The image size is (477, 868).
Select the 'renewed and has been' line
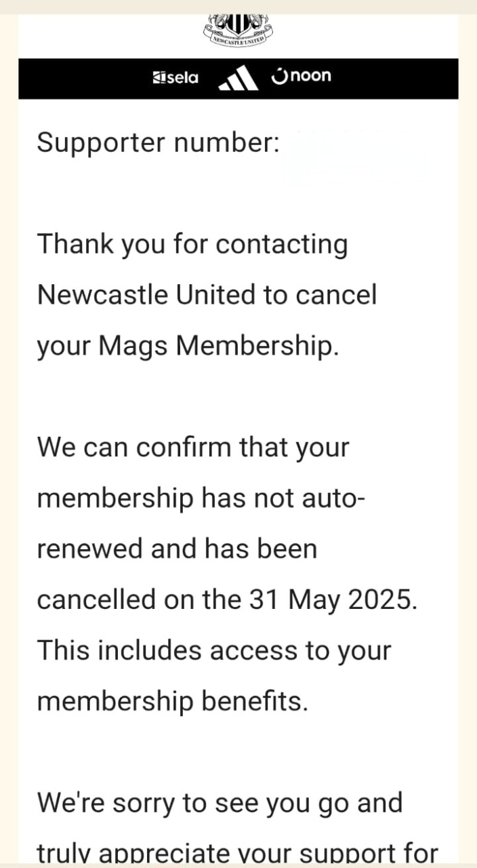pos(177,549)
